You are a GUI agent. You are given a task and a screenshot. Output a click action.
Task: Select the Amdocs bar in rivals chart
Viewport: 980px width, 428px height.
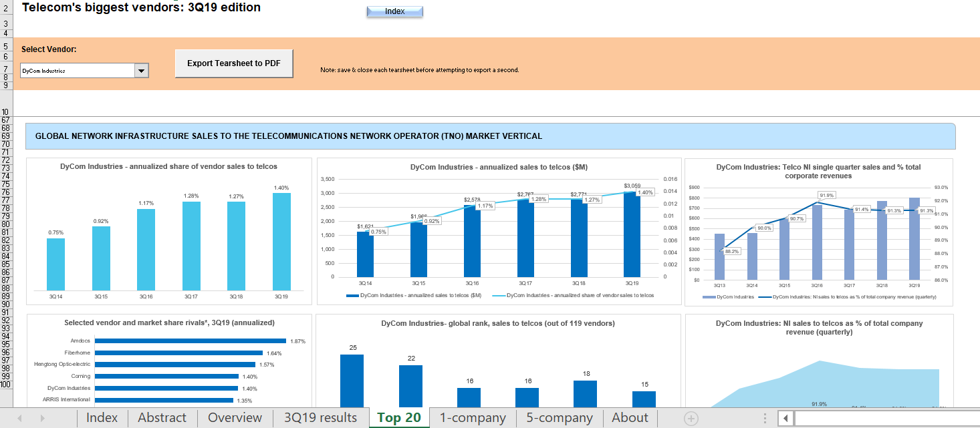[x=189, y=341]
